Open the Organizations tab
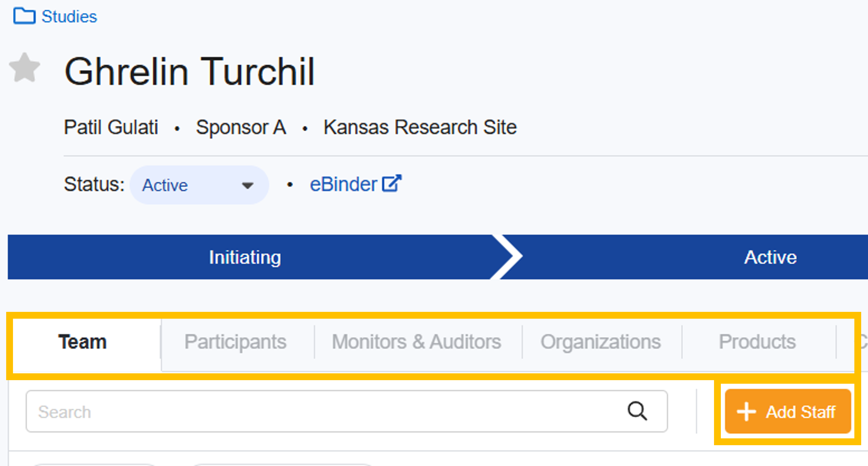The image size is (868, 466). (x=600, y=341)
